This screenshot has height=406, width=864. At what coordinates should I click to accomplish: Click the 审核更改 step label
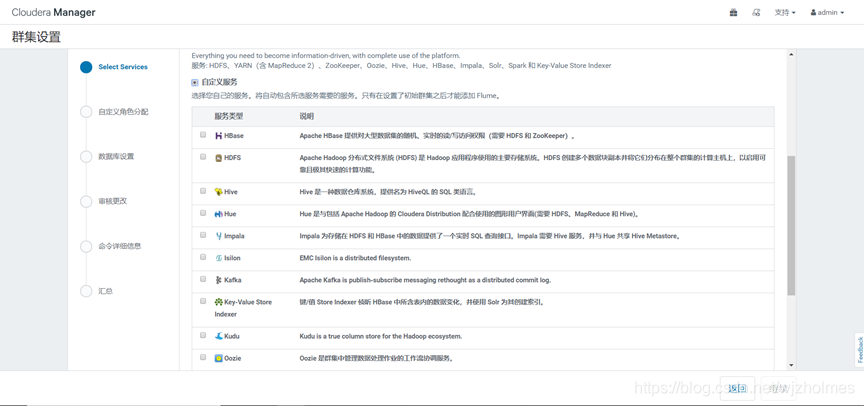(x=112, y=202)
